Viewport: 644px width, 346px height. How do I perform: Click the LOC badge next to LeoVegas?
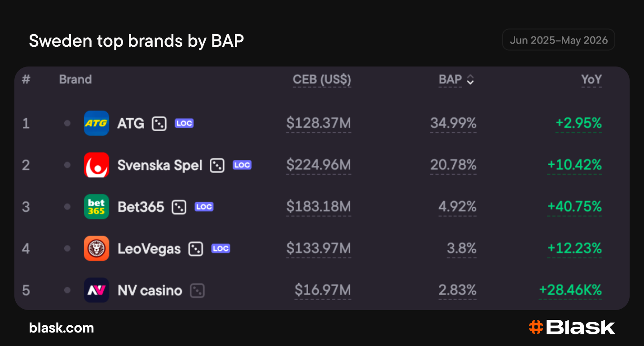(x=221, y=248)
